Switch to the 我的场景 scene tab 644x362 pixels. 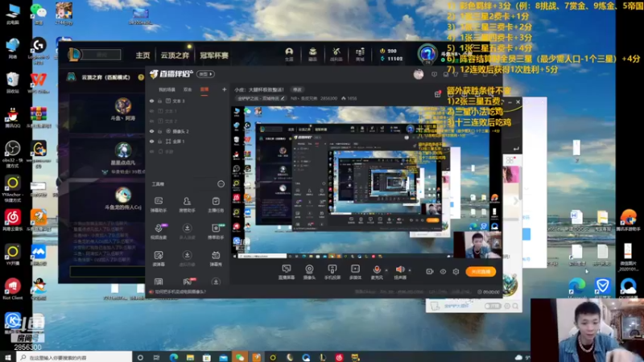[x=167, y=89]
